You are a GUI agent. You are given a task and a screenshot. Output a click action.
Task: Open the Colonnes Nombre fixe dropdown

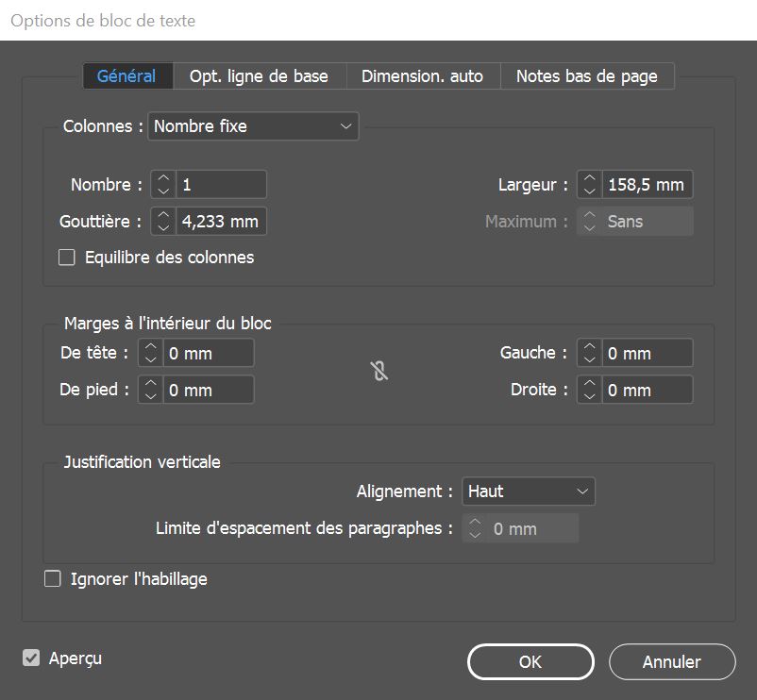coord(253,125)
